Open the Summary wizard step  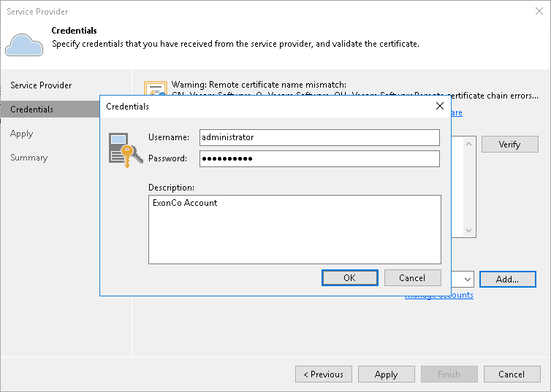click(29, 158)
